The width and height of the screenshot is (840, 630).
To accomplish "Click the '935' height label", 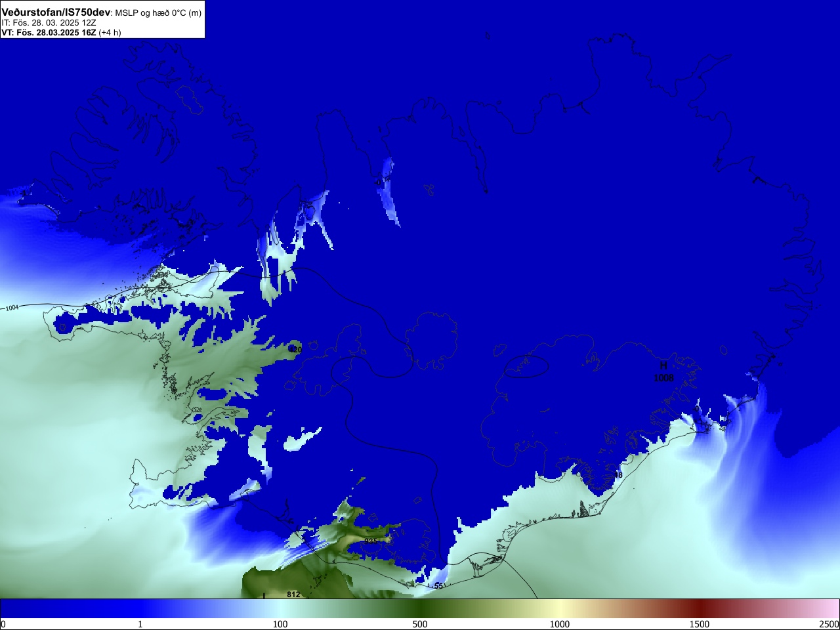I will coord(371,541).
